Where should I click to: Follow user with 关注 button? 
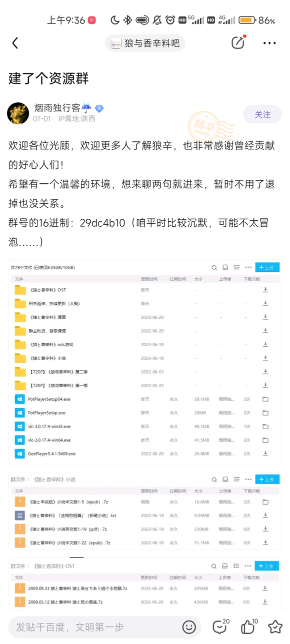(x=262, y=114)
